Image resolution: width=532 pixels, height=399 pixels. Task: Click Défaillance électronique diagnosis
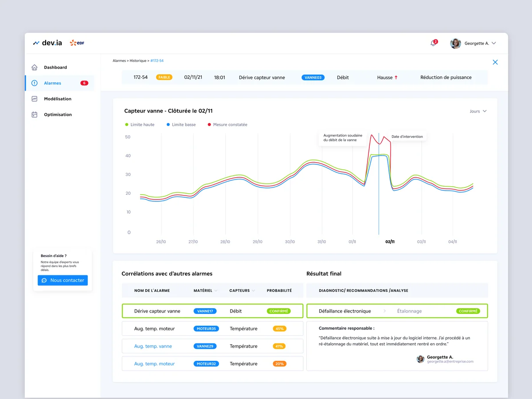tap(345, 311)
